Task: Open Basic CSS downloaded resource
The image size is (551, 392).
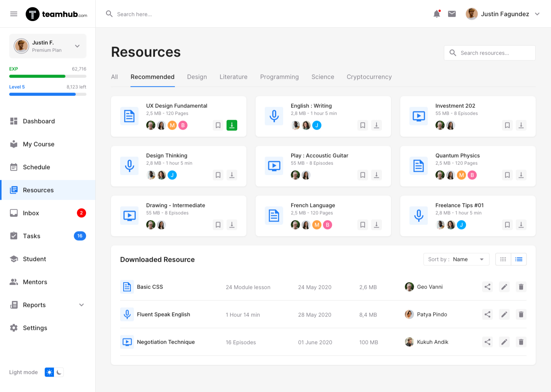Action: pos(150,287)
